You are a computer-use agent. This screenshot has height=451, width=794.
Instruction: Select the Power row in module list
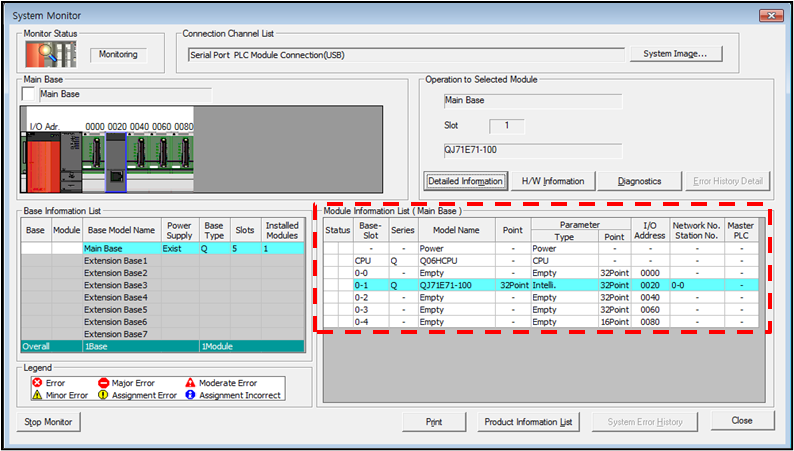point(541,249)
